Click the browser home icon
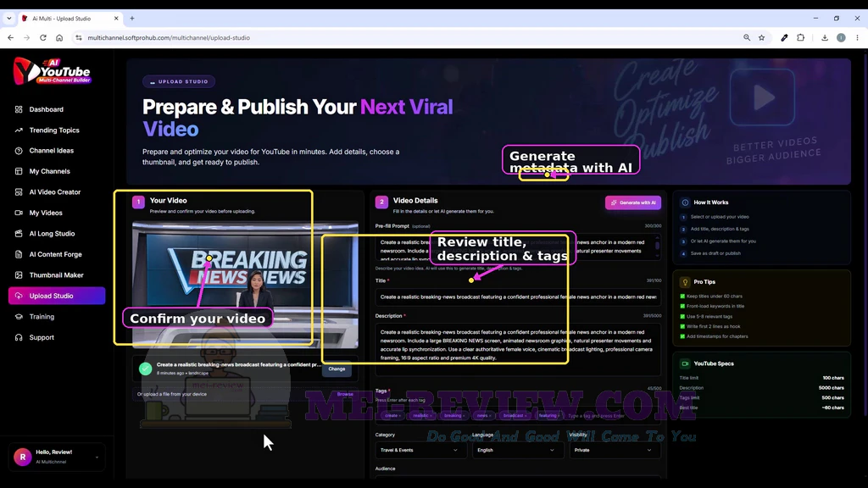The image size is (868, 488). [59, 37]
